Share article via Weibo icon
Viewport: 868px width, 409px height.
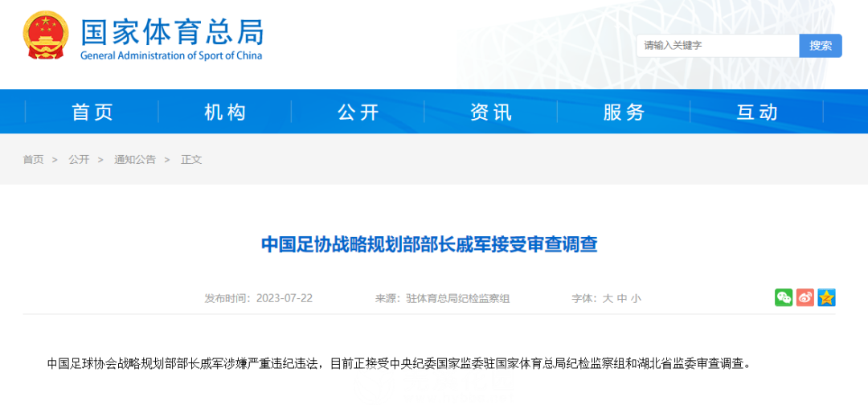[805, 297]
